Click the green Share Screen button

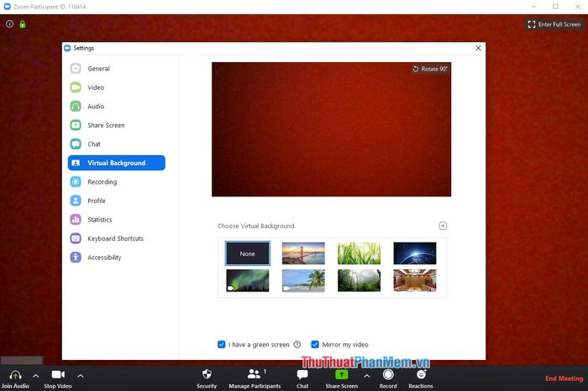click(342, 378)
